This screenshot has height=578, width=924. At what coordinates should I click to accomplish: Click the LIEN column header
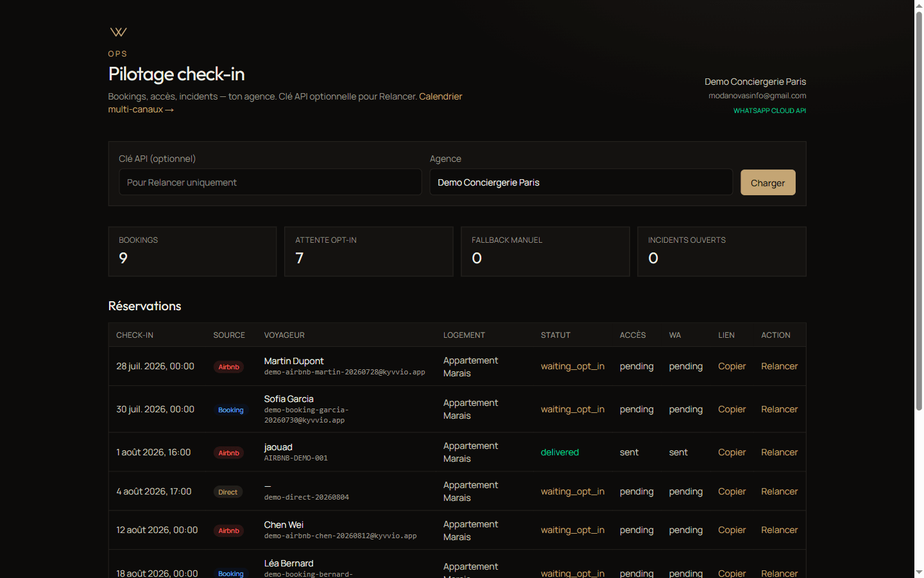click(x=726, y=335)
